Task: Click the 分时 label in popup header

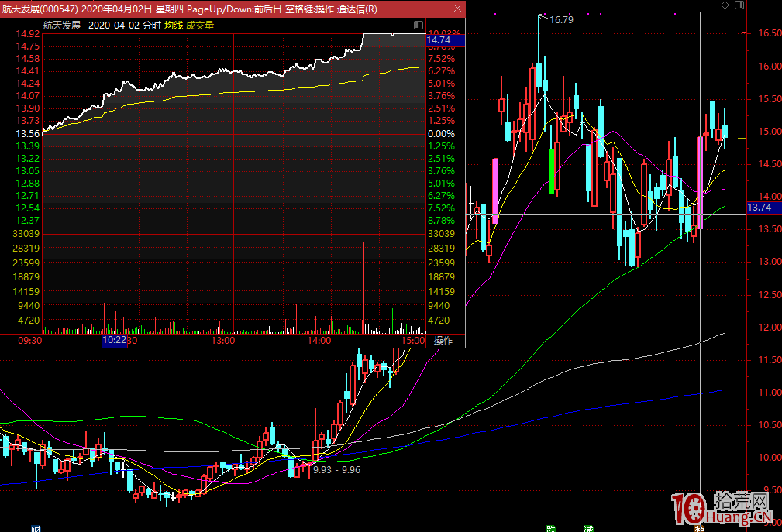Action: point(152,25)
